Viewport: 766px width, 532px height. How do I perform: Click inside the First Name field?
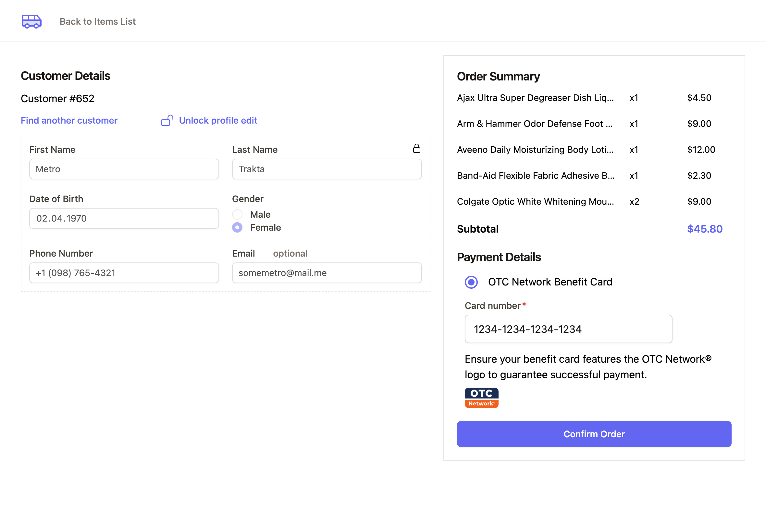pos(124,169)
